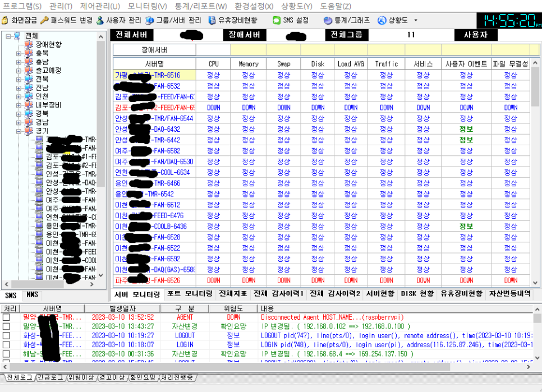
Task: Expand the 내부장비 tree node
Action: (x=19, y=105)
